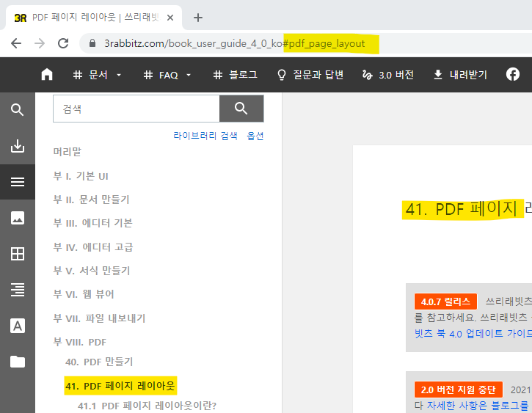Reload the page with the refresh icon
The image size is (532, 413).
[63, 43]
